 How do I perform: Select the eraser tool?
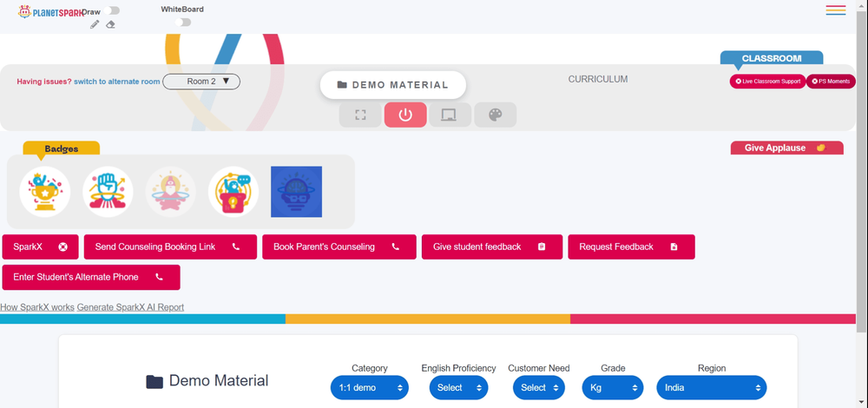pyautogui.click(x=110, y=24)
